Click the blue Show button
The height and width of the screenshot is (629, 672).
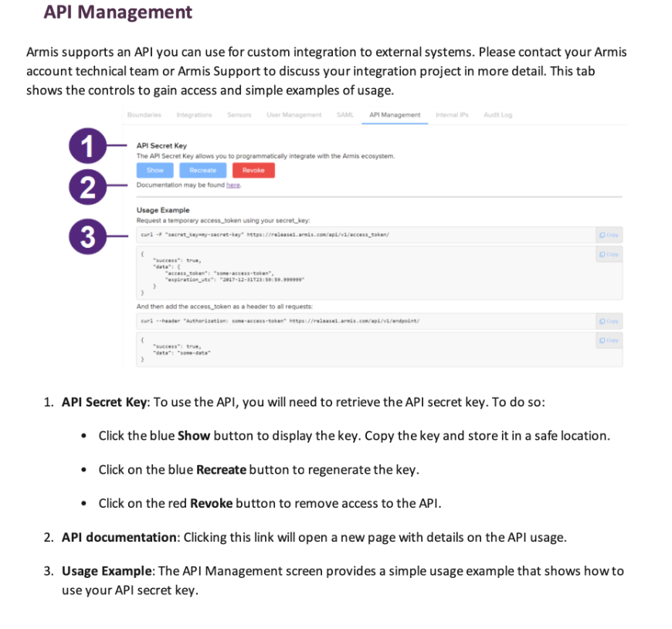154,170
